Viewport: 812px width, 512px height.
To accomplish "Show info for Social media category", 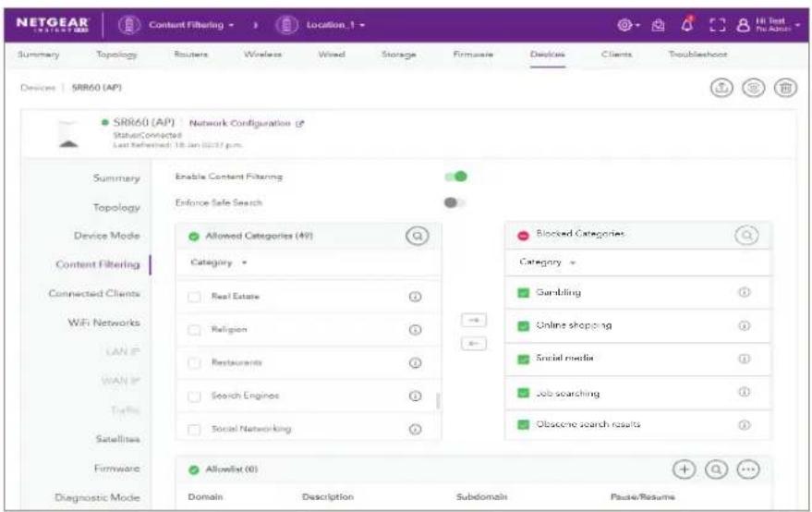I will tap(744, 359).
